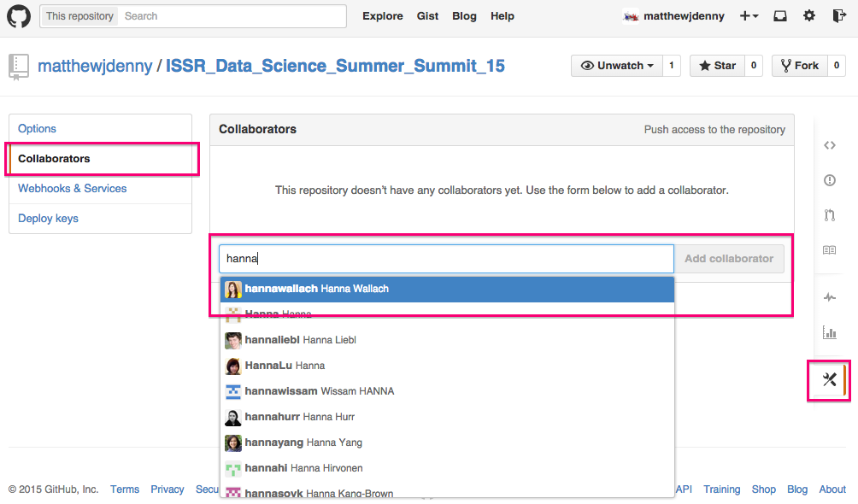Screen dimensions: 858x504
Task: Select hannahurr Hanna Hurr suggestion
Action: (x=447, y=418)
